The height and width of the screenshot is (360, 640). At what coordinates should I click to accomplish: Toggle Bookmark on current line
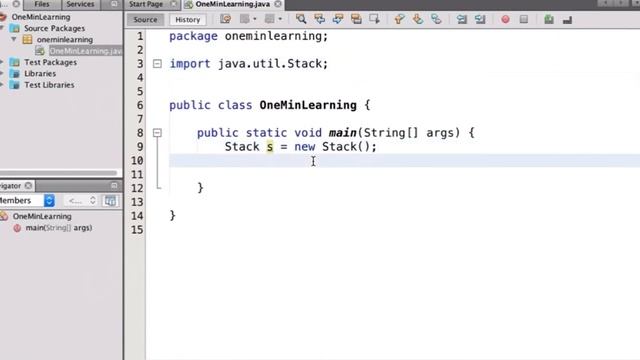point(436,19)
